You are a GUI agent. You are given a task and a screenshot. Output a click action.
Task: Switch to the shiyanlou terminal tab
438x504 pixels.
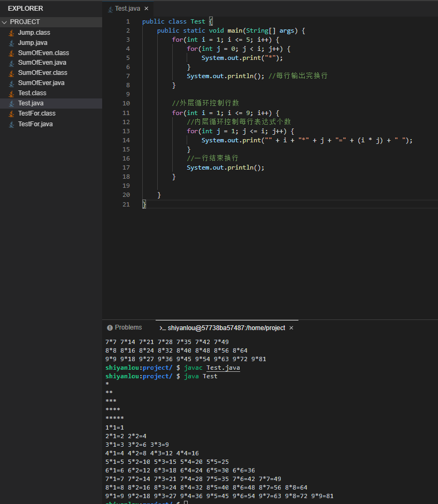pyautogui.click(x=226, y=328)
